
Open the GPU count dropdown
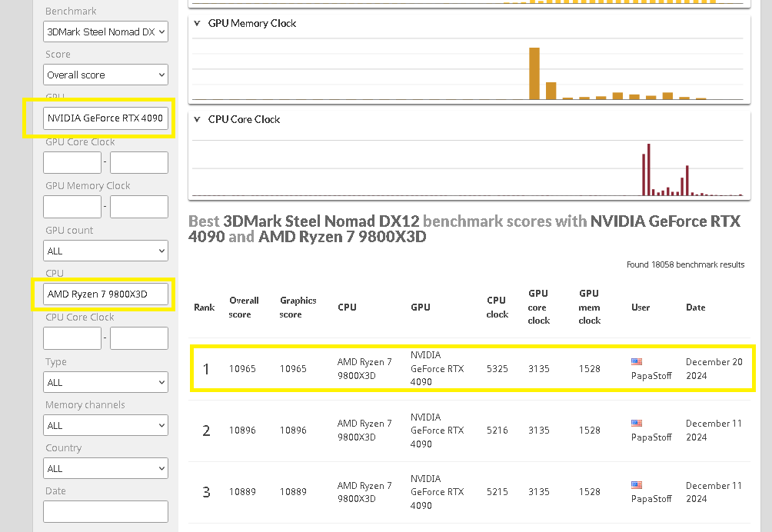105,251
